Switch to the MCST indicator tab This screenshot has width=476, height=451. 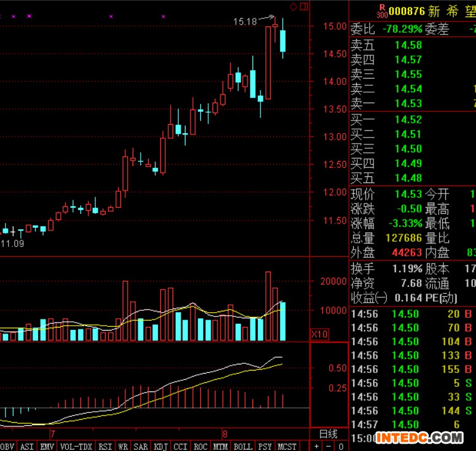(x=286, y=446)
